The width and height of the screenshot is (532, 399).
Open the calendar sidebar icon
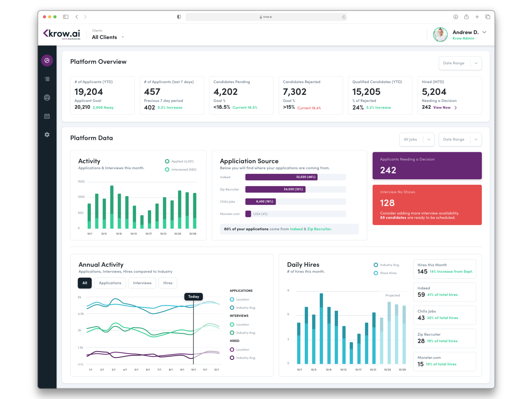pyautogui.click(x=47, y=116)
